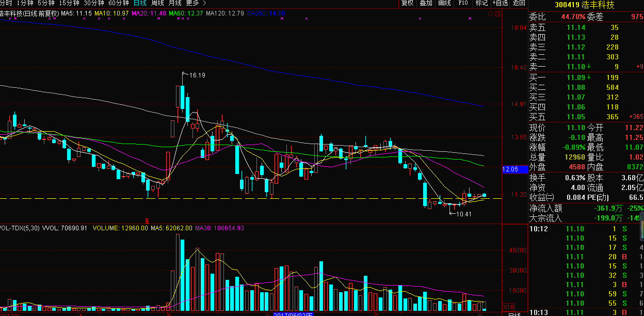
Task: Click the 复权 adjustment button
Action: pyautogui.click(x=408, y=3)
